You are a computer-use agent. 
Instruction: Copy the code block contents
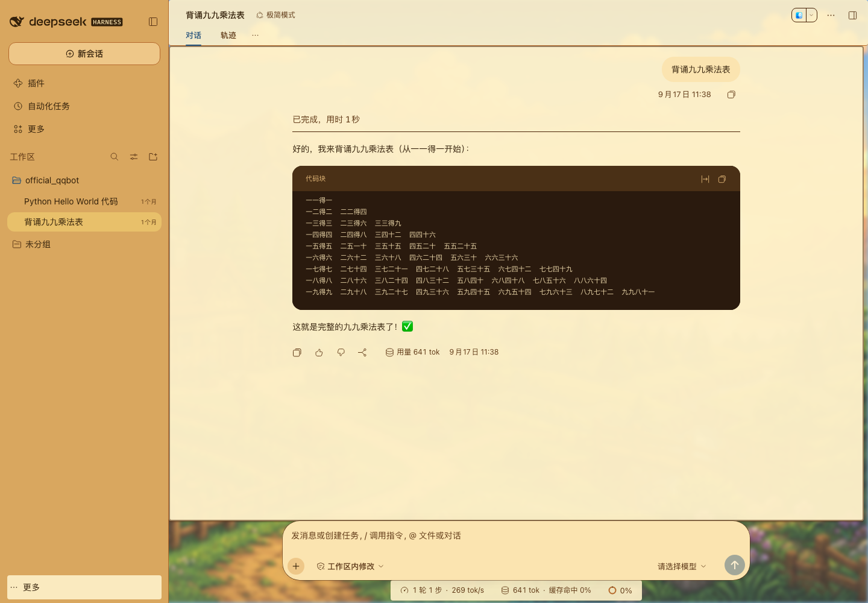(x=722, y=179)
